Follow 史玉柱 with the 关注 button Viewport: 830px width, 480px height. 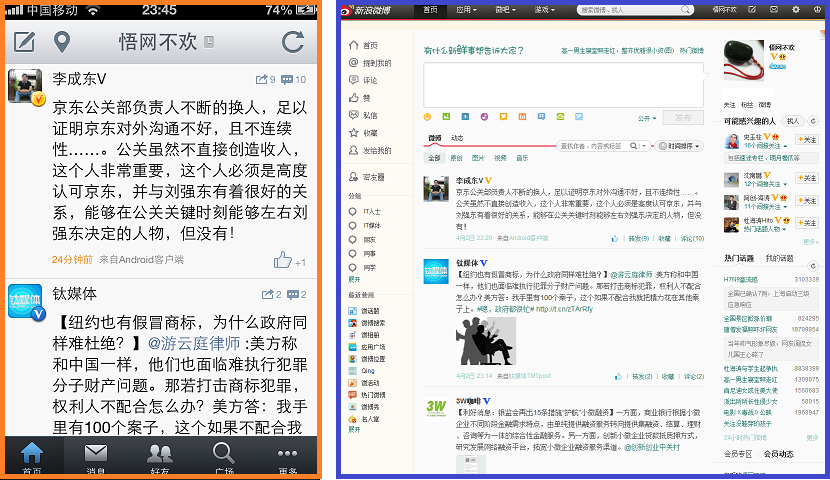click(807, 140)
